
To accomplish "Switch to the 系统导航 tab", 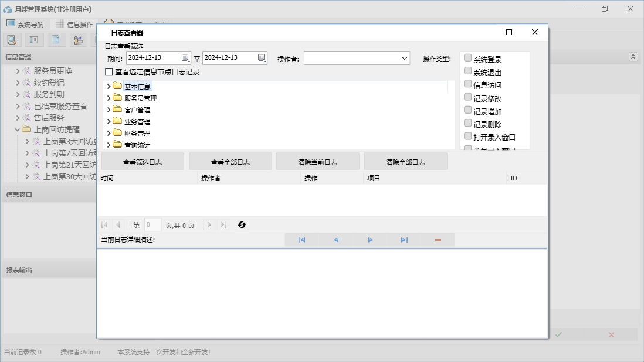I will coord(25,24).
